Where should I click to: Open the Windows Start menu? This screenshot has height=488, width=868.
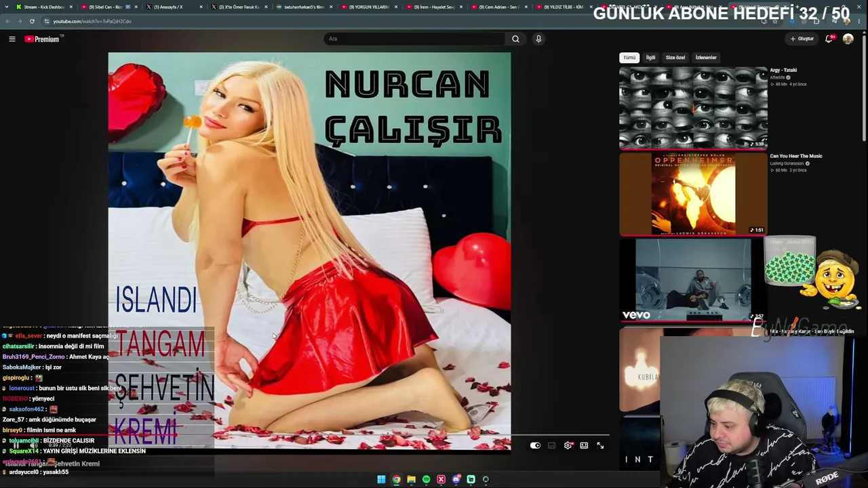pyautogui.click(x=381, y=479)
